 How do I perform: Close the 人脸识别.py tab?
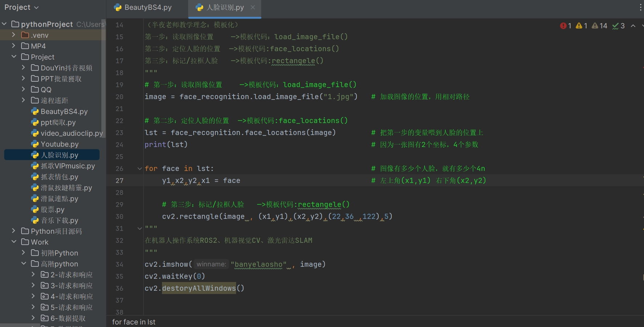[253, 7]
